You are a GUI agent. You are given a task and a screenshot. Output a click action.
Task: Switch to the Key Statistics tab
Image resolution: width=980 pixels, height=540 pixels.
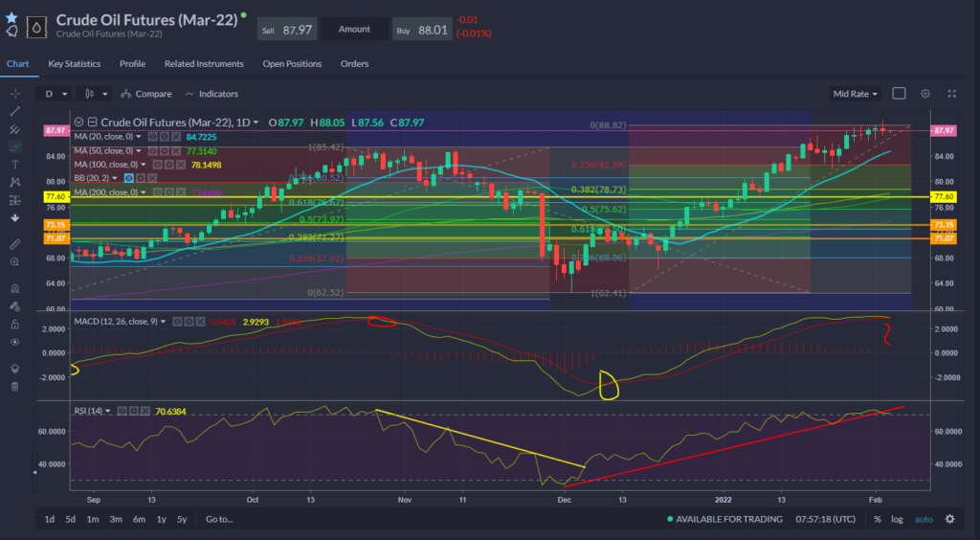(75, 64)
